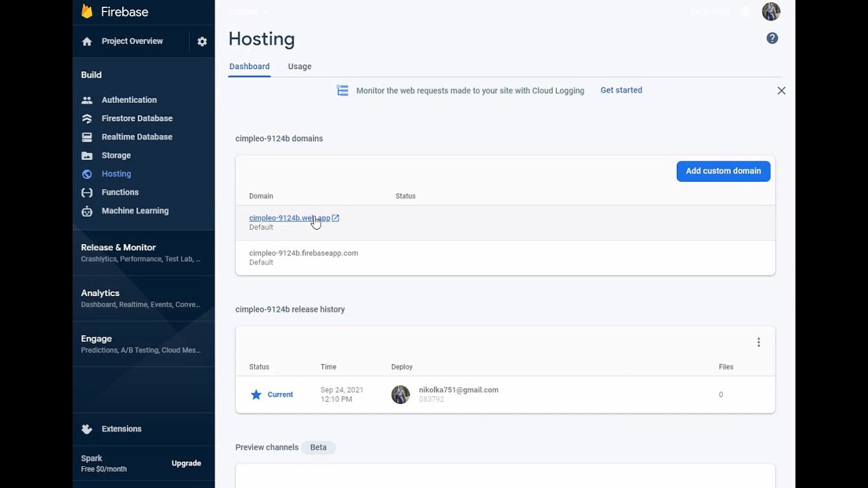Click the cimpleo-9124b.firebaseapp.com domain
The height and width of the screenshot is (488, 868).
click(304, 253)
